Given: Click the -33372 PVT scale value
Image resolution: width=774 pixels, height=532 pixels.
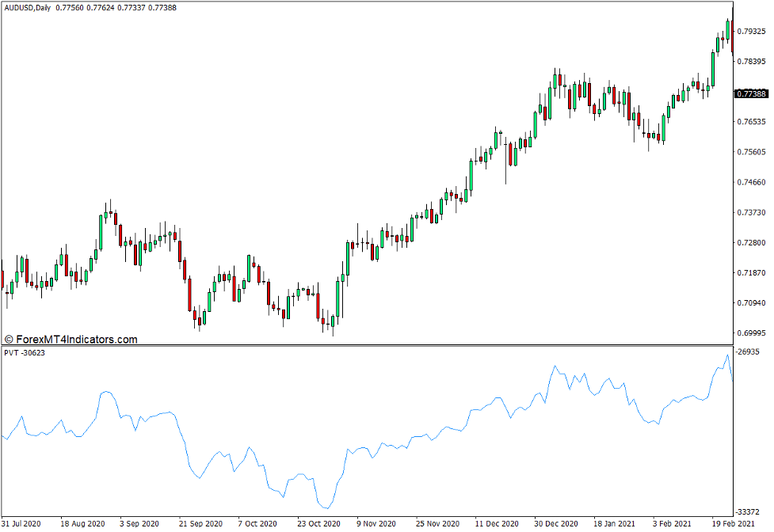Looking at the screenshot, I should point(749,511).
